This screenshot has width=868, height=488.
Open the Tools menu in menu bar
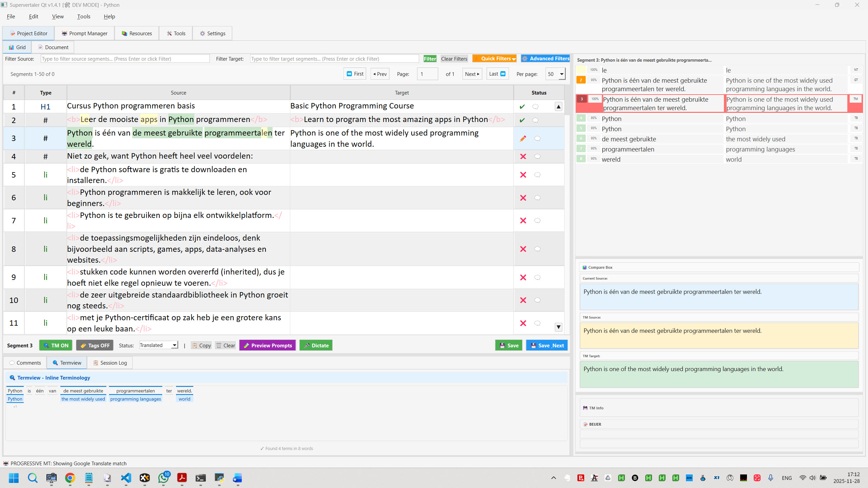click(83, 16)
